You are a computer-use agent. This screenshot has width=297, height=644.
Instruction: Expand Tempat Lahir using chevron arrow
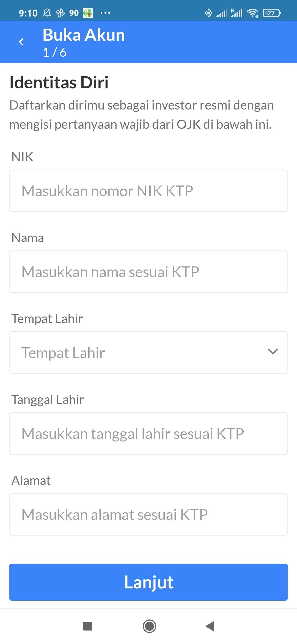pos(273,351)
